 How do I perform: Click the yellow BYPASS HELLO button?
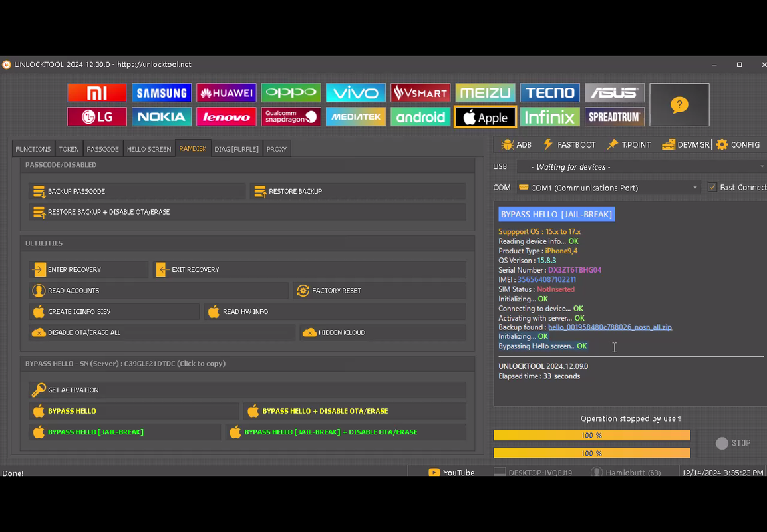(x=134, y=411)
